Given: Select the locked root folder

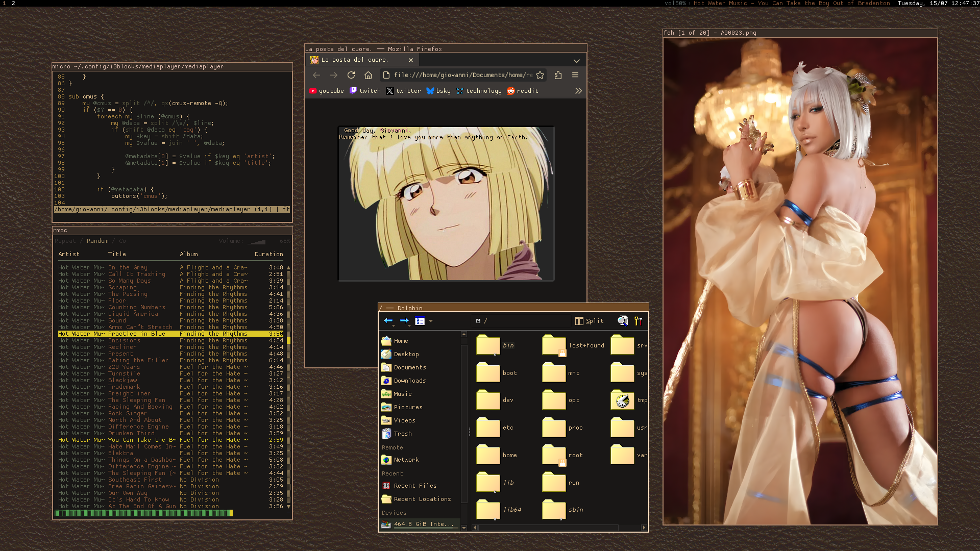Looking at the screenshot, I should click(x=554, y=455).
